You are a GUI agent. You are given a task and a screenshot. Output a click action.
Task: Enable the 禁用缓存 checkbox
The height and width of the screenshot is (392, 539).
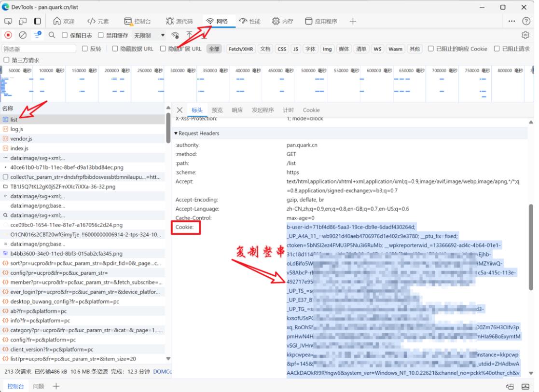click(x=101, y=35)
